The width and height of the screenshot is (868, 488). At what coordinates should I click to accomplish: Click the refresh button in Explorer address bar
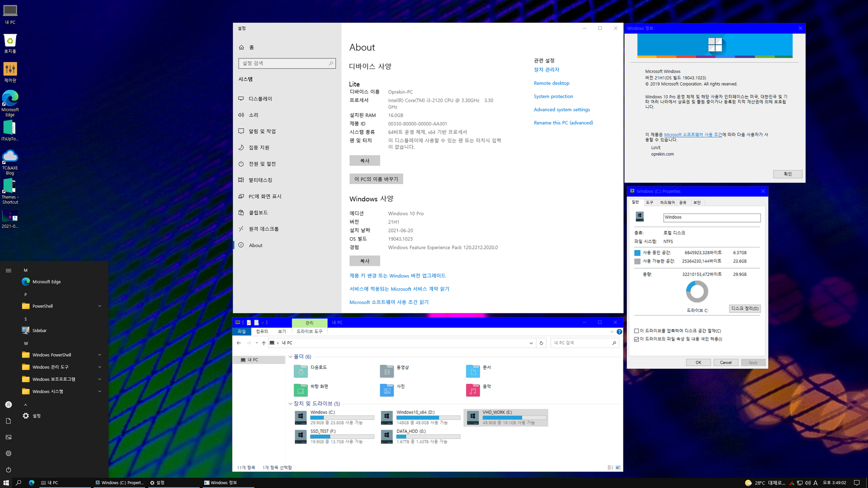coord(542,343)
